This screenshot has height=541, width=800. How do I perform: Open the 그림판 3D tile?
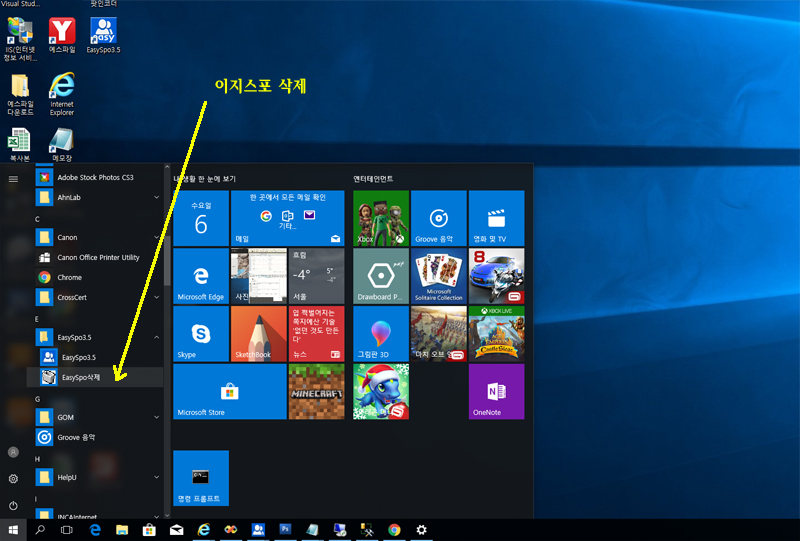[x=381, y=334]
